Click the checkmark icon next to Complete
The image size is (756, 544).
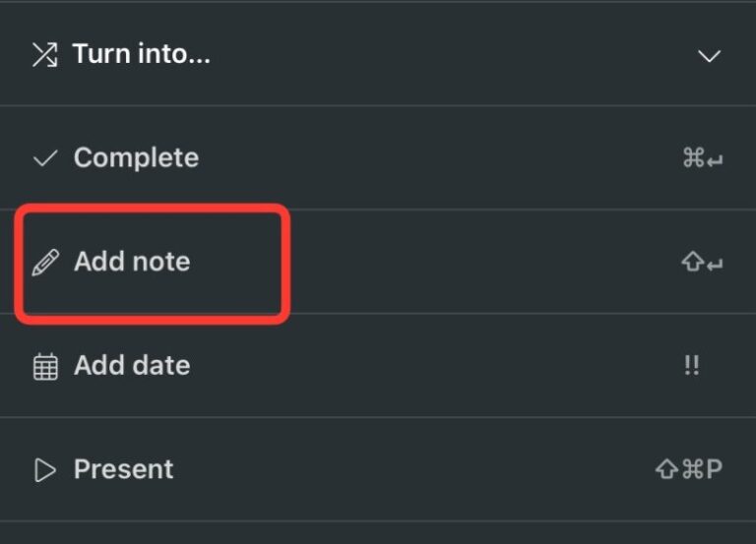click(44, 158)
